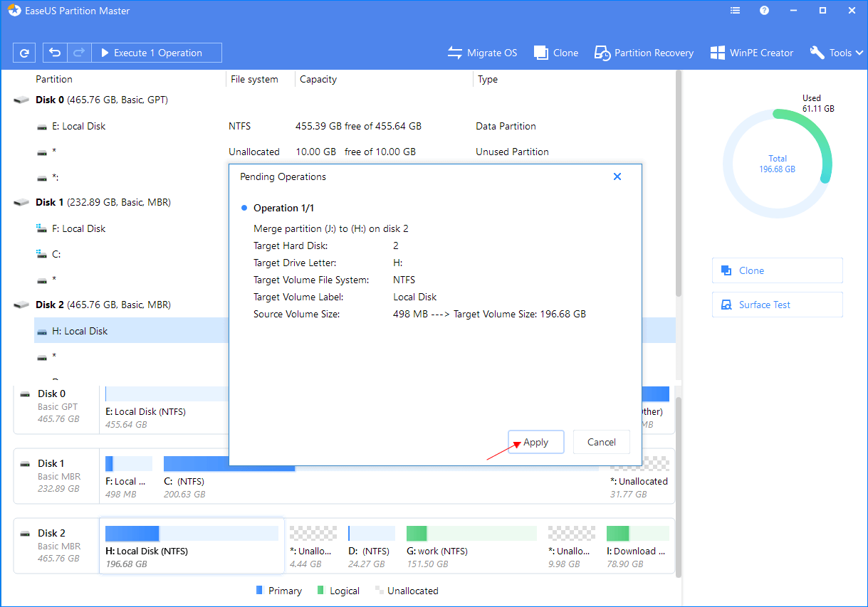Click the Undo arrow icon
Viewport: 868px width, 607px height.
pos(55,53)
